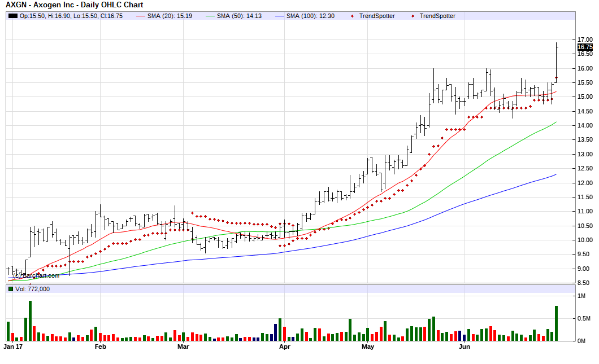
Task: Click the last OHLC price bar reaching 16.90
Action: 556,63
